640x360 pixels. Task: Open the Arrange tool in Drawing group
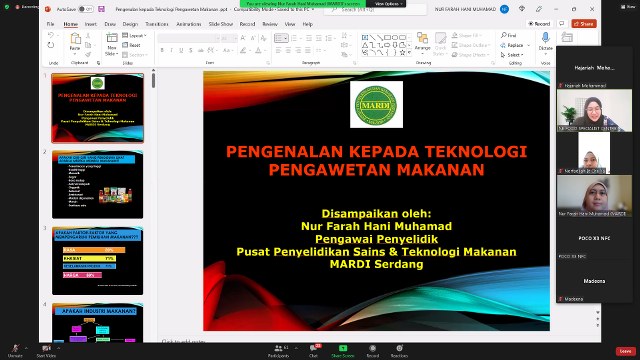pyautogui.click(x=422, y=43)
